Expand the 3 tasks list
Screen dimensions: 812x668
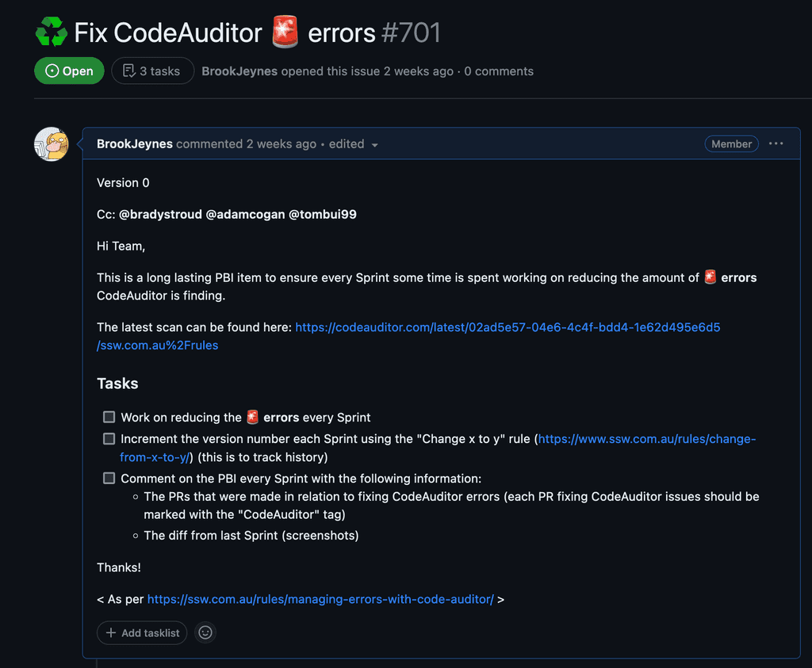[x=152, y=71]
